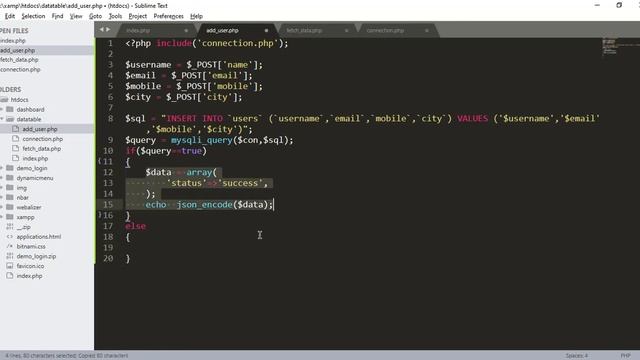This screenshot has width=640, height=360.
Task: Click the unsaved dot on add_user.php tab
Action: coord(266,31)
